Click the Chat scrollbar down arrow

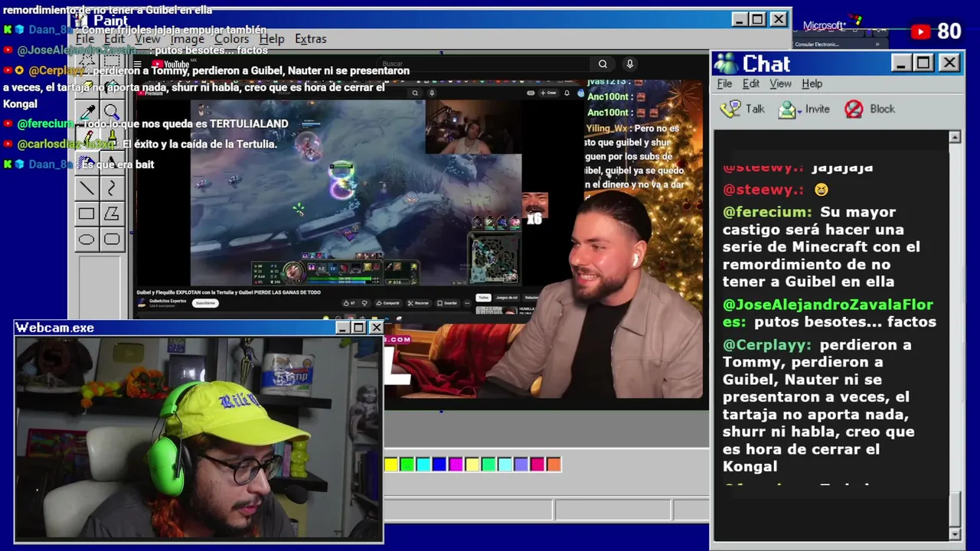point(955,533)
